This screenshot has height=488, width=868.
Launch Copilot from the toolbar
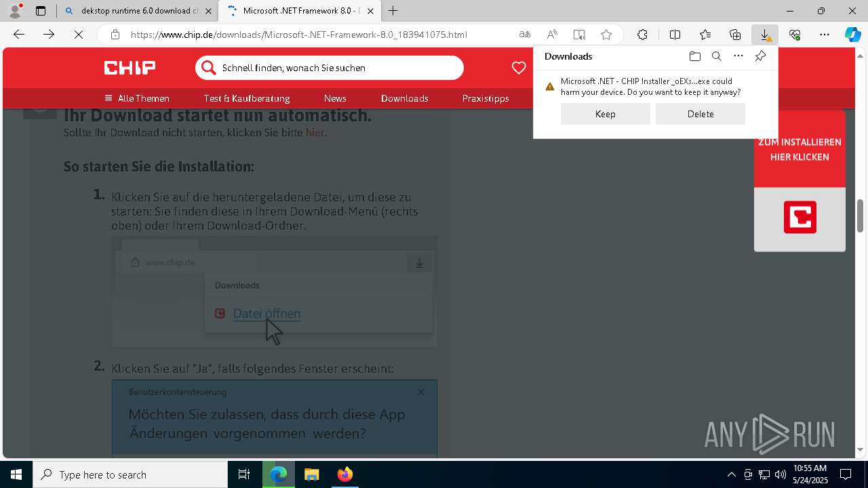click(x=853, y=35)
